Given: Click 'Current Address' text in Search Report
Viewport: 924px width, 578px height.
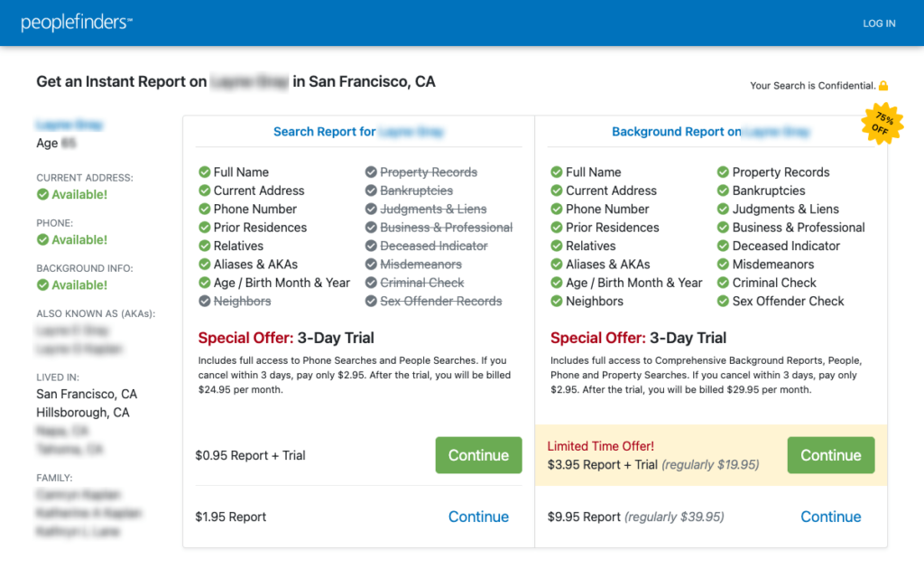Looking at the screenshot, I should pos(259,191).
